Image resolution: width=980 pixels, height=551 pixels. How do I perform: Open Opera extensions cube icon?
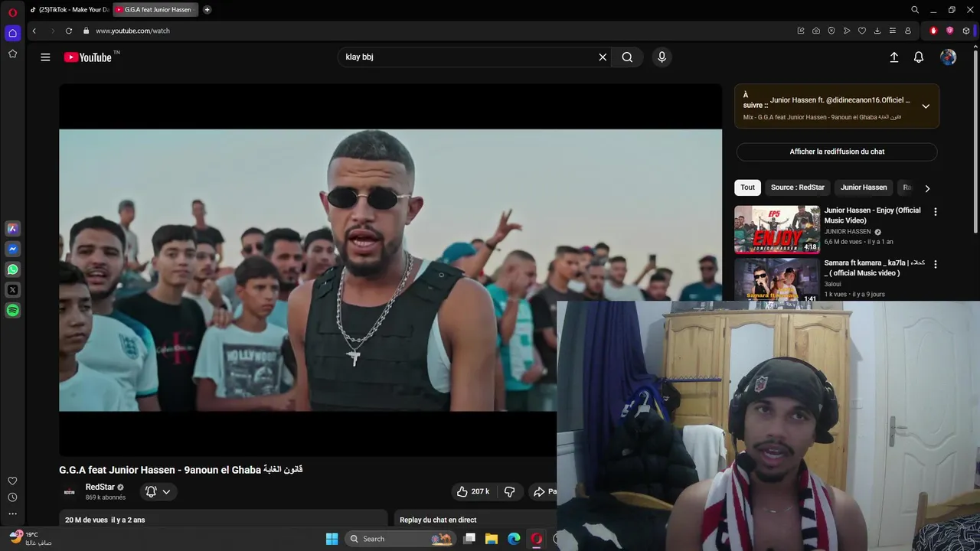(x=966, y=31)
